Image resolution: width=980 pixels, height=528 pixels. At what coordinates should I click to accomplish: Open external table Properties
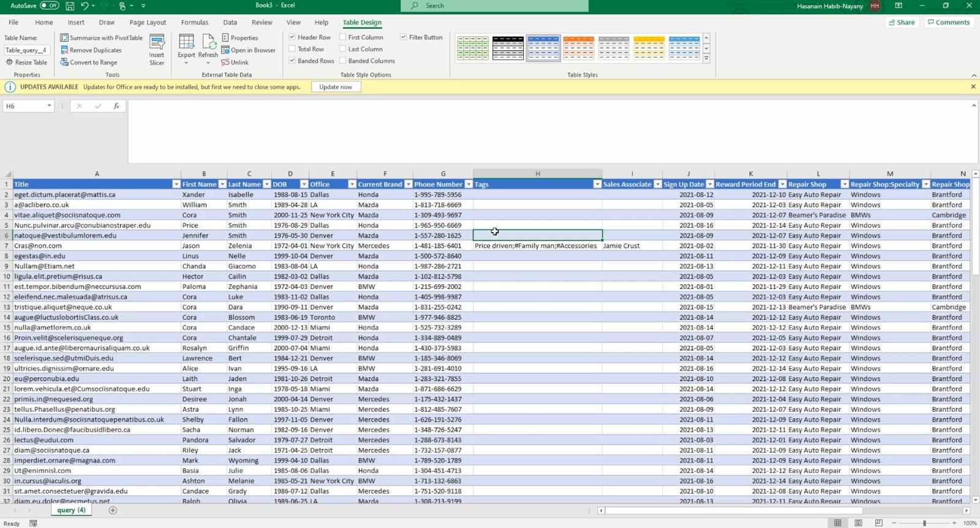click(x=239, y=37)
